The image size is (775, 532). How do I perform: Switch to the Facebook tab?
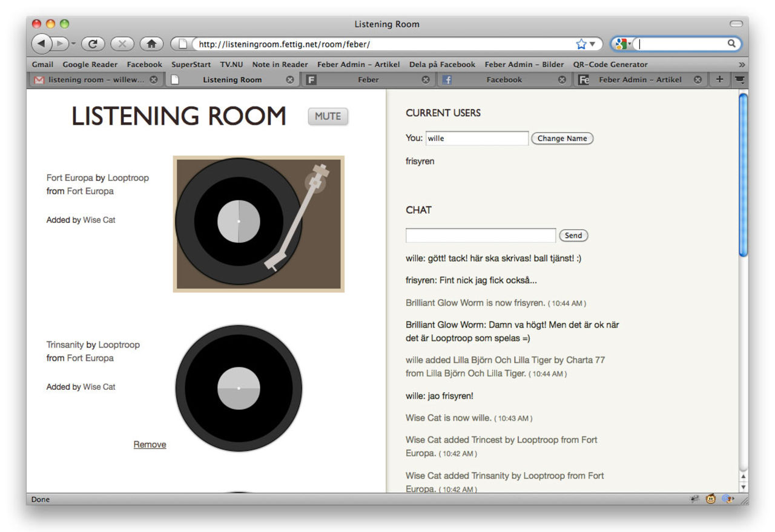click(504, 79)
